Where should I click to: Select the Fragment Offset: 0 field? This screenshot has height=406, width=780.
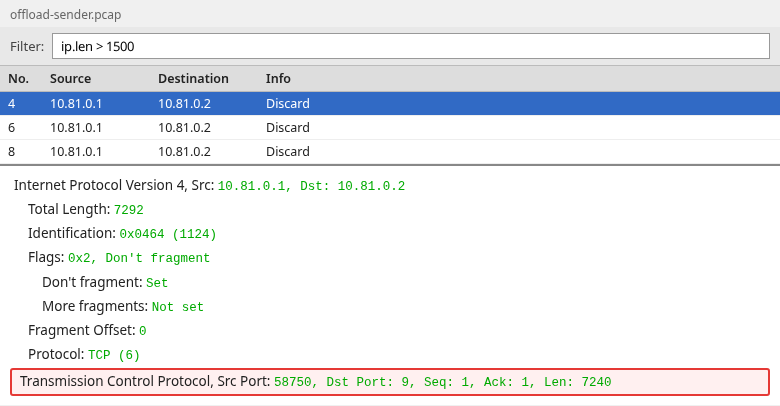pyautogui.click(x=87, y=330)
